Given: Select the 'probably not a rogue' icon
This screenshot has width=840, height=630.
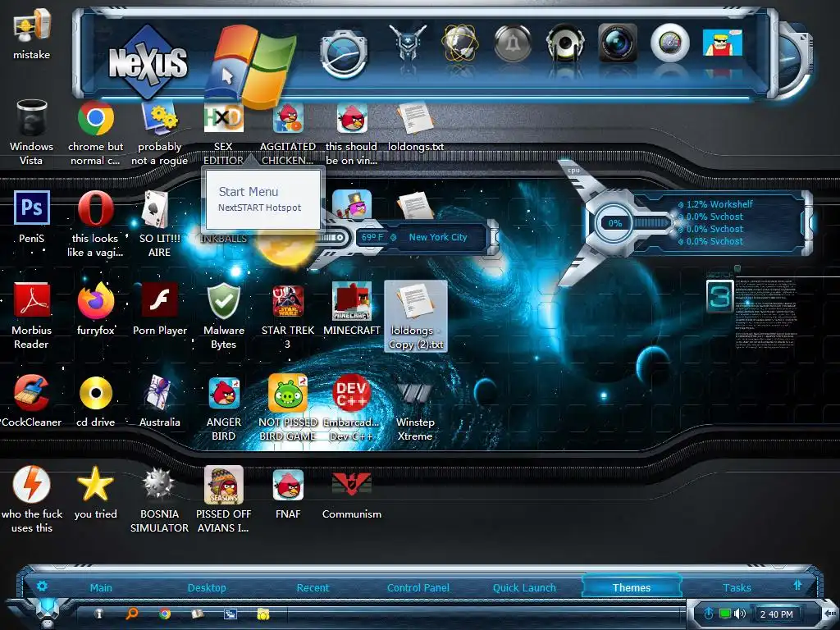Looking at the screenshot, I should click(x=160, y=132).
